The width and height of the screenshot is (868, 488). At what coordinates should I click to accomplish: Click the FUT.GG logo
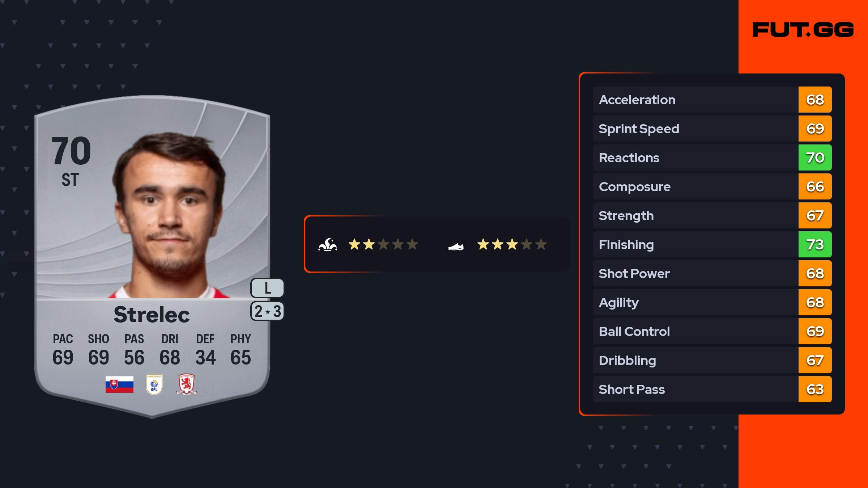click(x=803, y=30)
